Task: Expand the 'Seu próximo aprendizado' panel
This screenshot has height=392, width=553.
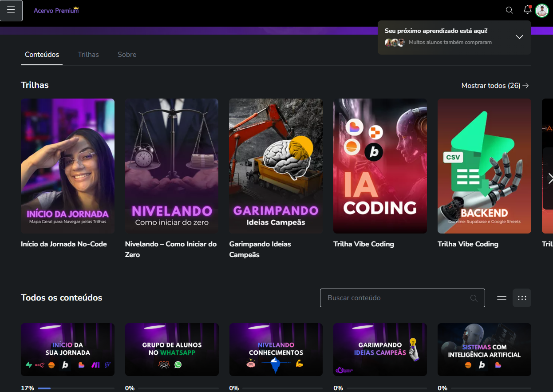Action: (520, 37)
